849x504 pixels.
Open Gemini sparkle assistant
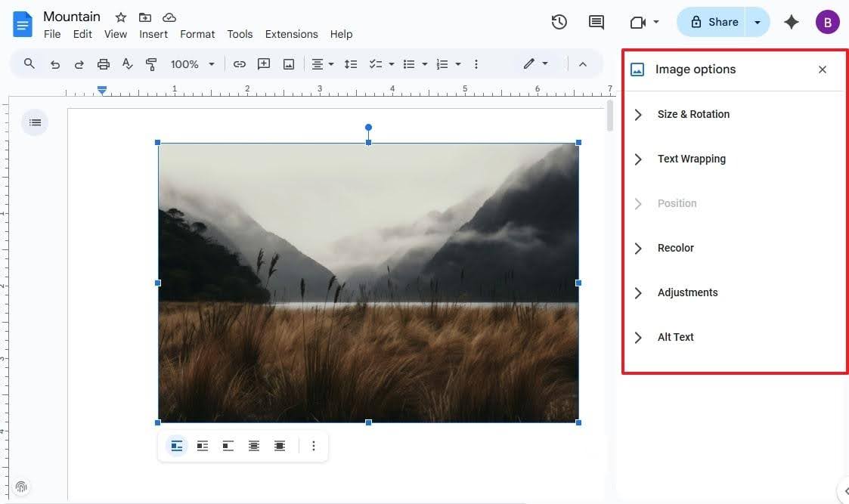(791, 22)
